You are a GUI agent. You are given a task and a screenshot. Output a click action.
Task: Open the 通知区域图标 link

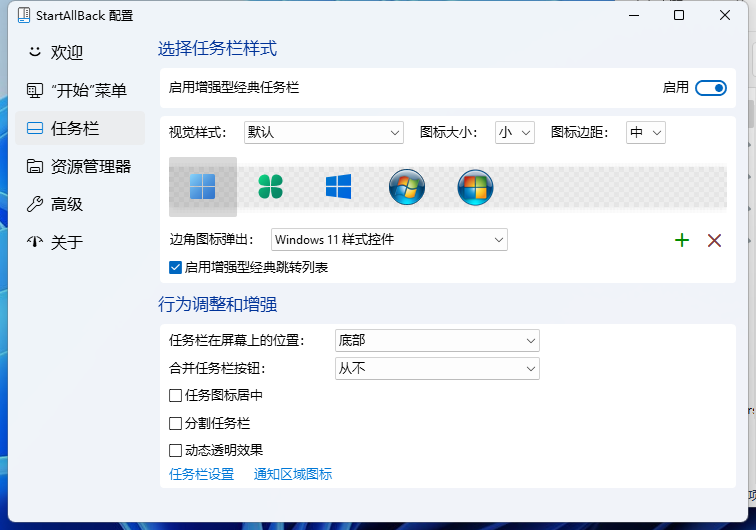pos(293,474)
